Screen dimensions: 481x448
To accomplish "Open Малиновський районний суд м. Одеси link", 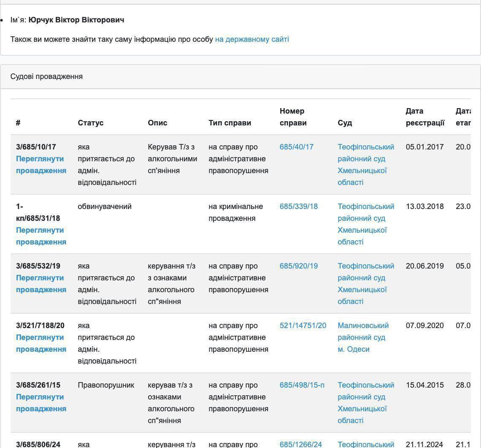I will [x=363, y=337].
